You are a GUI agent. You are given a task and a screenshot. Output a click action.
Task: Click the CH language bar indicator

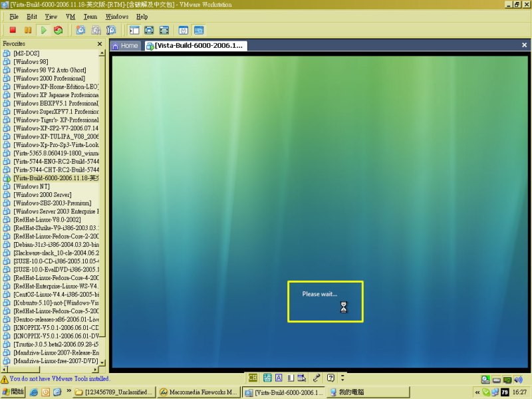253,378
